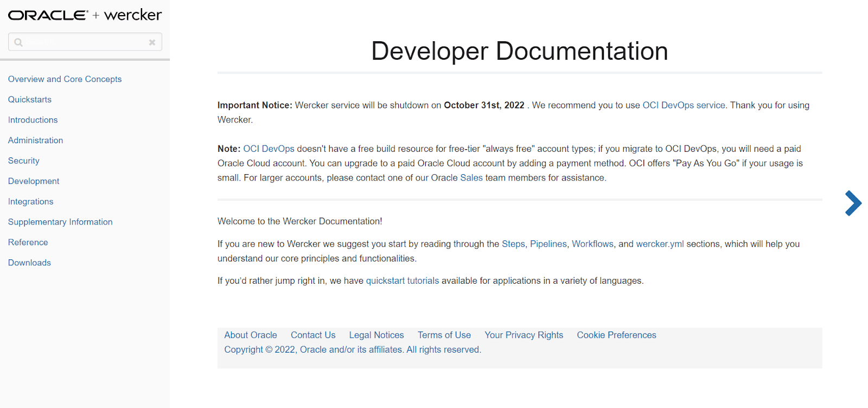Click Terms of Use footer link
The image size is (868, 408).
pos(444,335)
